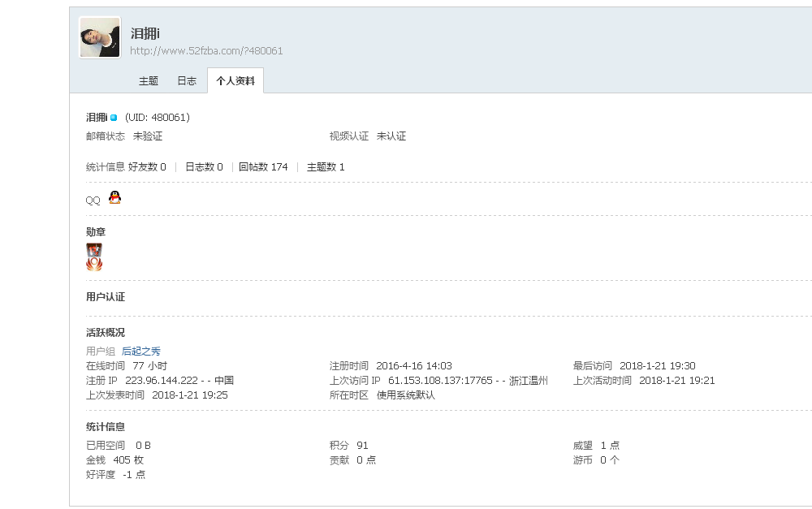Open the 后起之秀 user group link

[141, 352]
